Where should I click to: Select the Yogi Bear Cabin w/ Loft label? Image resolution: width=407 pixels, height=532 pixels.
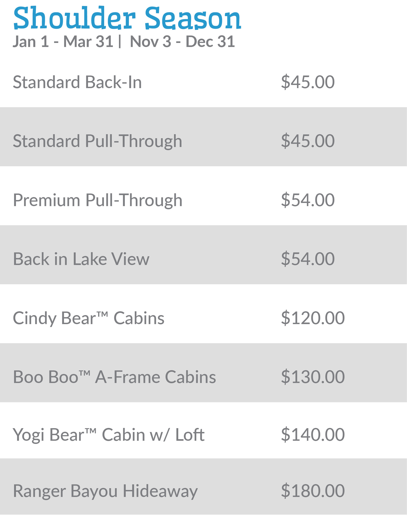point(109,435)
